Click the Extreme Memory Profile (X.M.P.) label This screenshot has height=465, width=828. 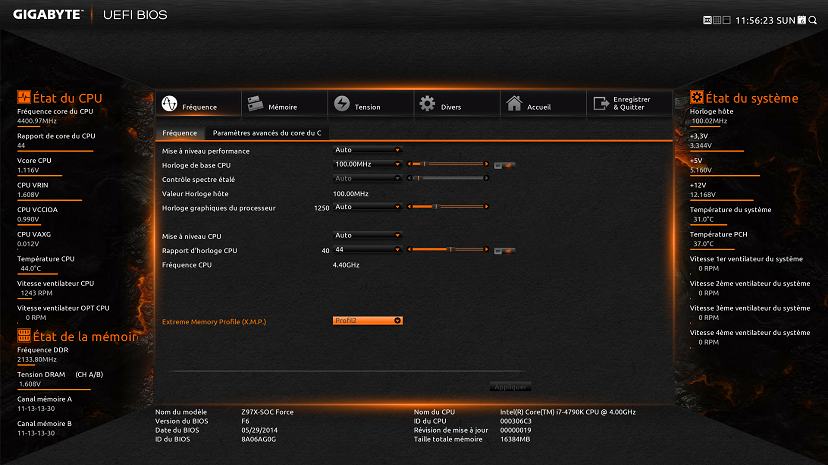[214, 321]
